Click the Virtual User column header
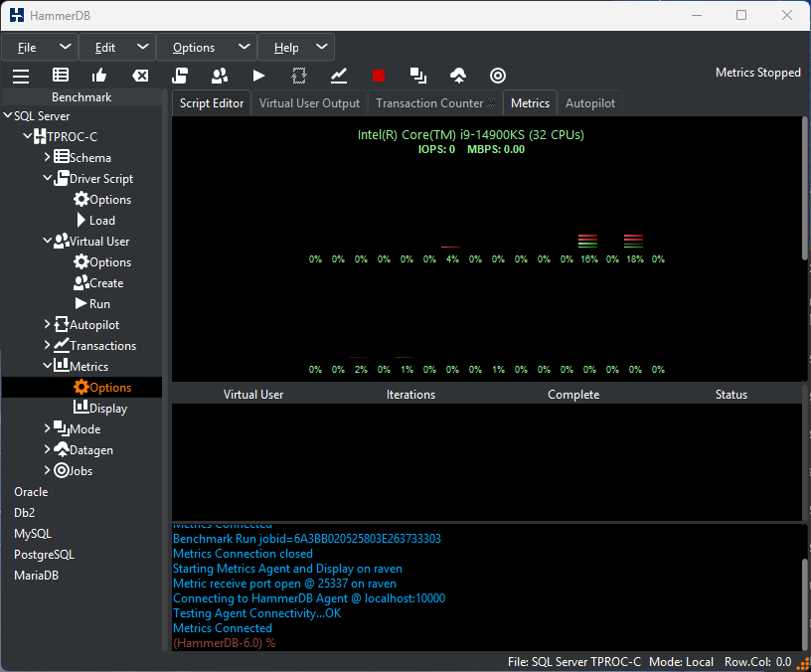This screenshot has width=811, height=672. [253, 395]
